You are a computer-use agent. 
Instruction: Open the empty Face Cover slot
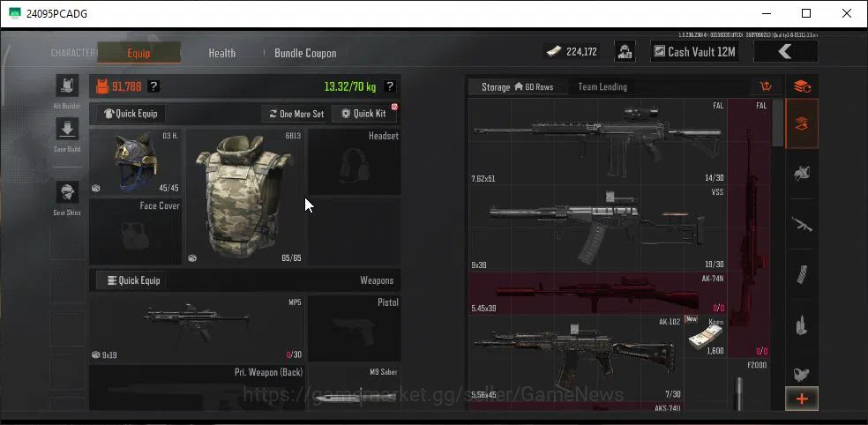tap(136, 232)
